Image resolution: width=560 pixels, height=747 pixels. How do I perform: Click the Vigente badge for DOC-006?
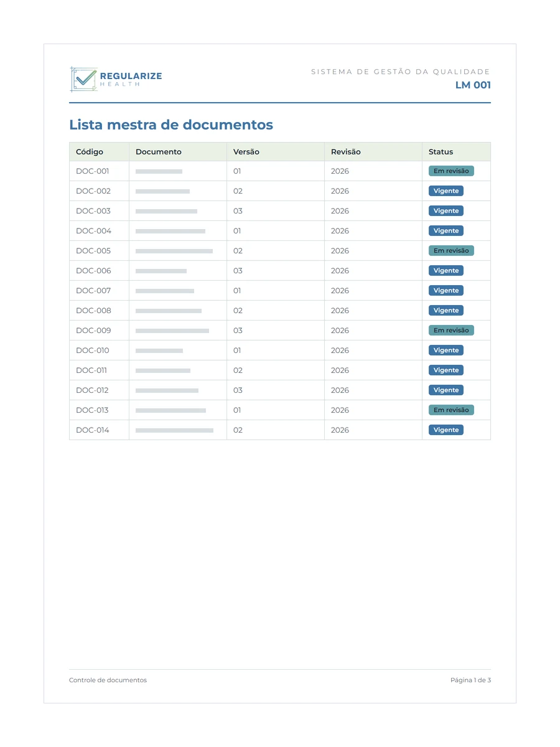point(446,271)
